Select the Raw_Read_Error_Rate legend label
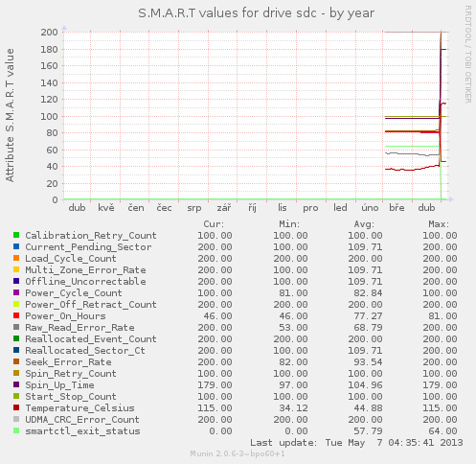Viewport: 476px width, 464px height. pos(79,328)
